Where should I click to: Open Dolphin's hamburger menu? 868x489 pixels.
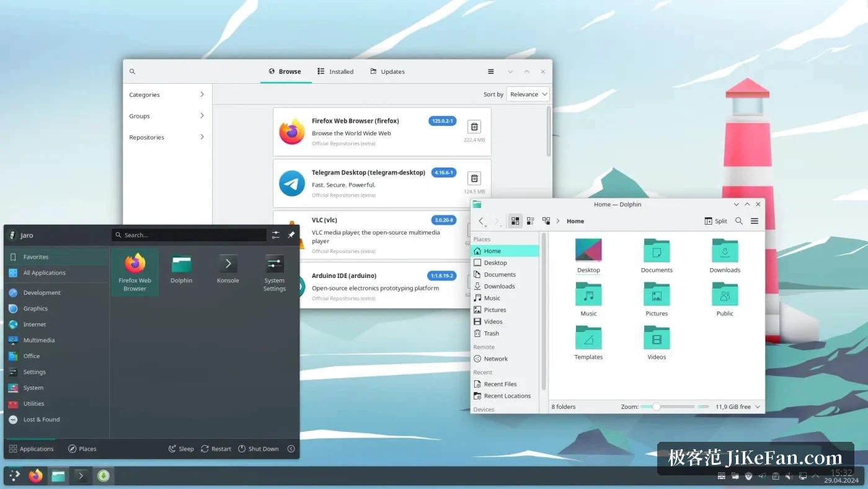coord(755,221)
